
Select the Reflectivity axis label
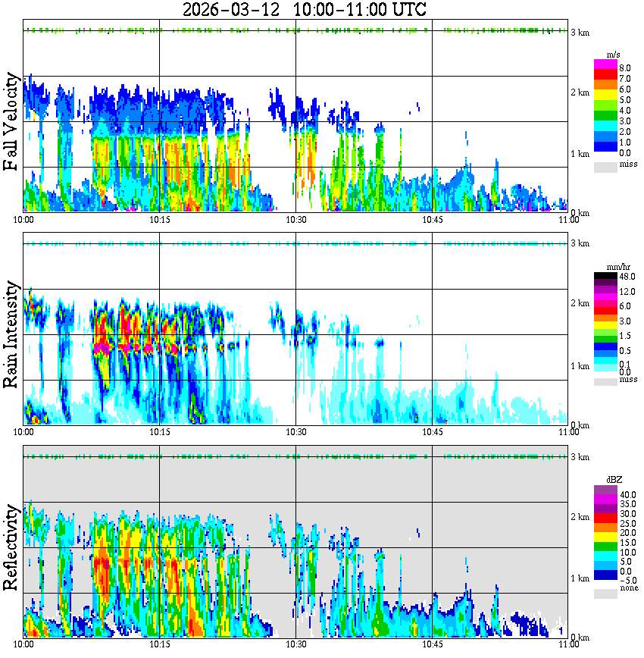tap(11, 547)
